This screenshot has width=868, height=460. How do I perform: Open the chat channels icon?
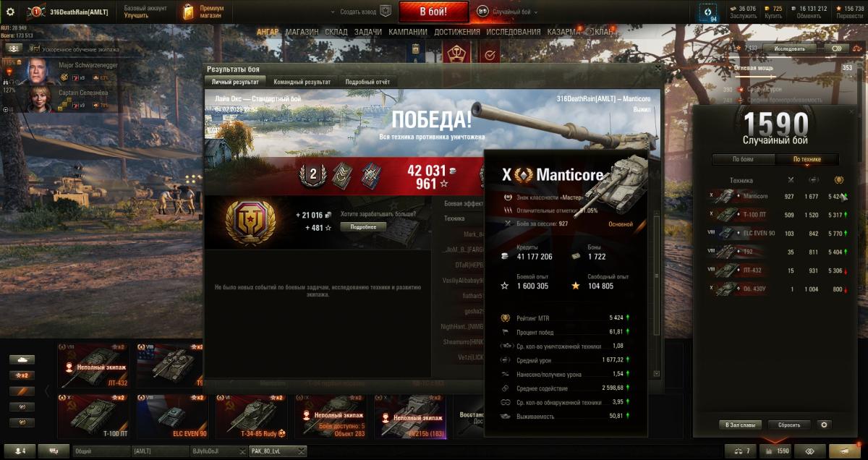click(x=54, y=451)
